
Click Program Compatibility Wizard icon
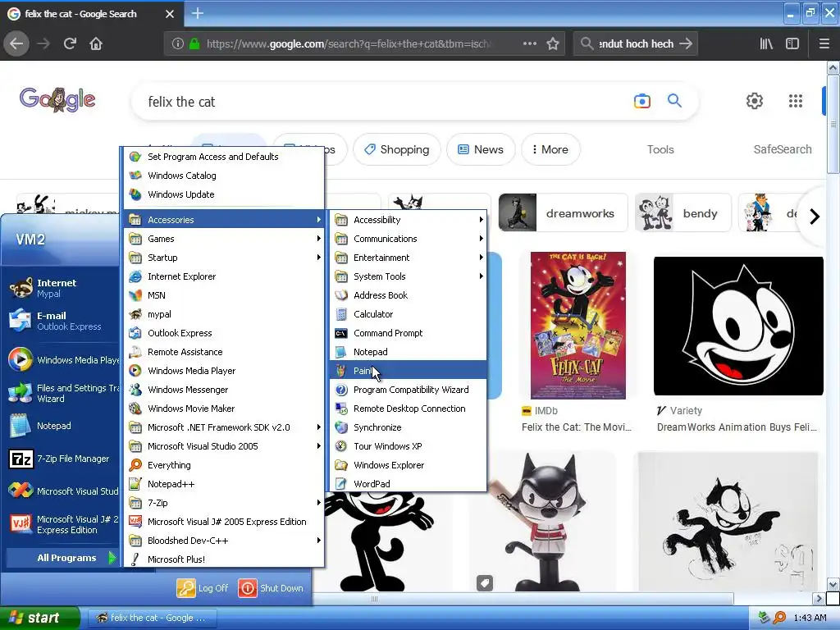click(340, 390)
